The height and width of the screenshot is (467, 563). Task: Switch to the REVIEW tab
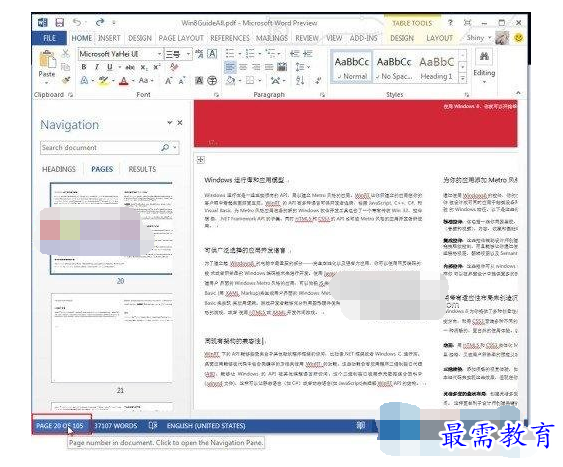[307, 38]
